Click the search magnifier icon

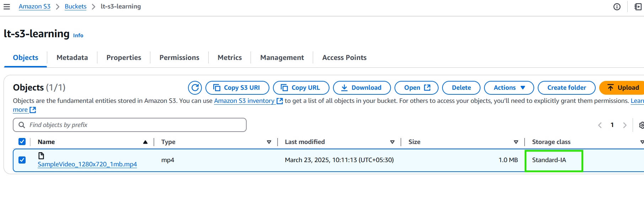(x=22, y=125)
